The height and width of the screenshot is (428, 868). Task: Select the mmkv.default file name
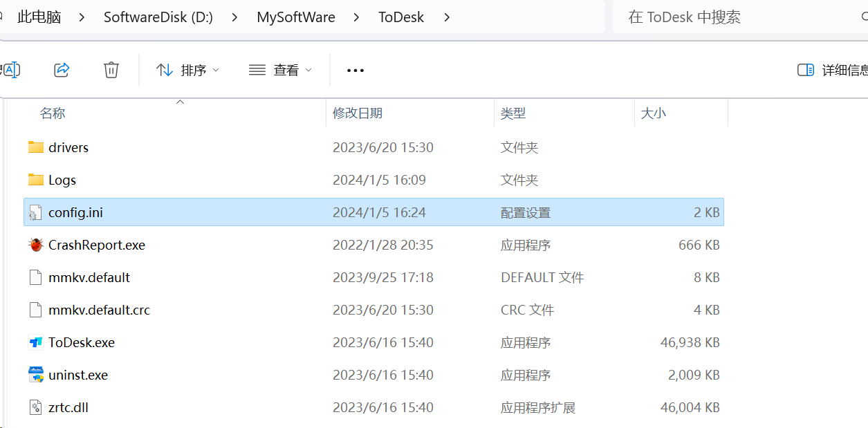pyautogui.click(x=89, y=277)
